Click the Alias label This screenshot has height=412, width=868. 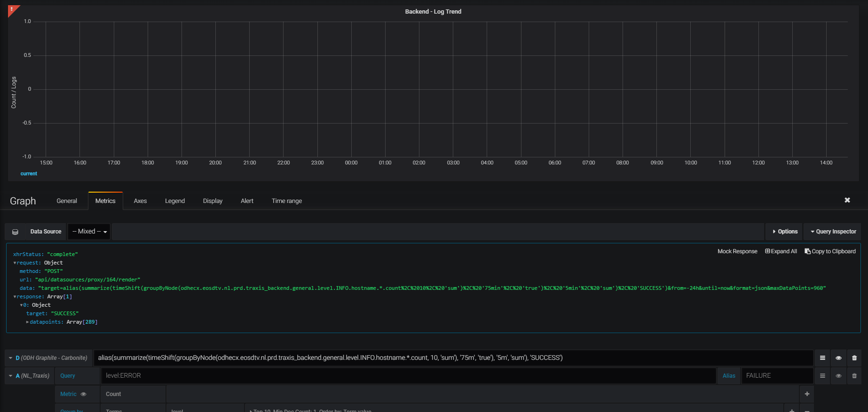click(729, 376)
